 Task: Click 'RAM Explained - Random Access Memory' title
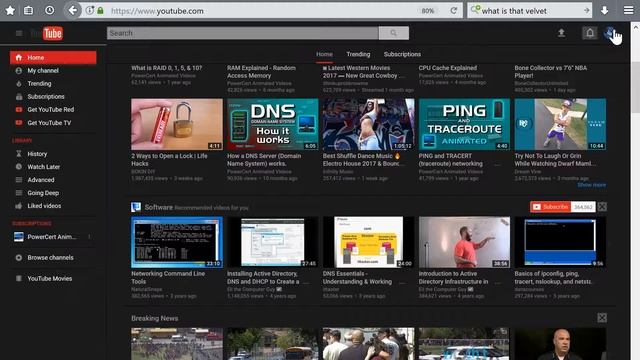point(261,72)
